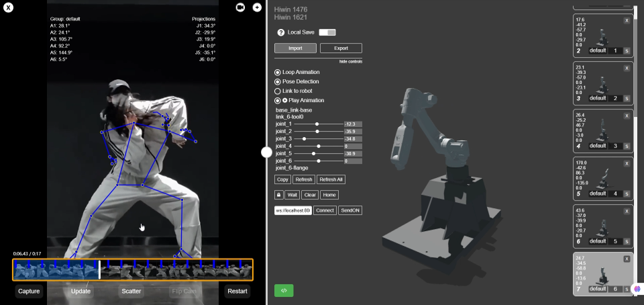644x305 pixels.
Task: Click the video timeline playhead marker
Action: click(x=99, y=269)
